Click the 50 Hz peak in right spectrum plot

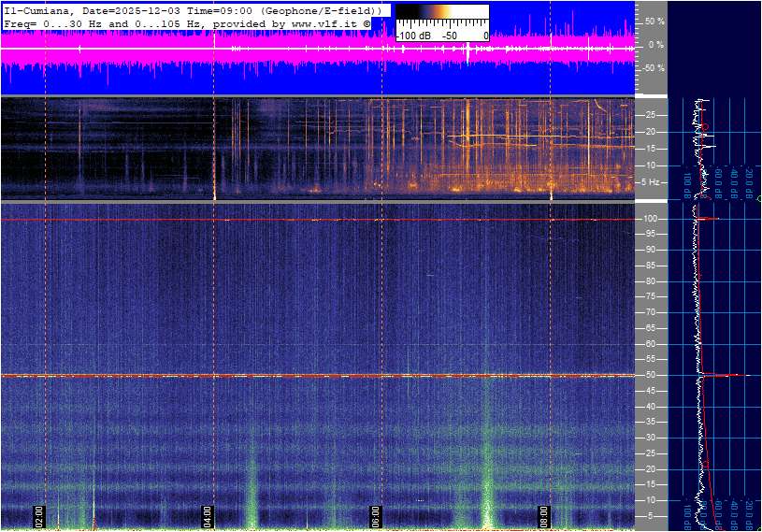click(720, 375)
